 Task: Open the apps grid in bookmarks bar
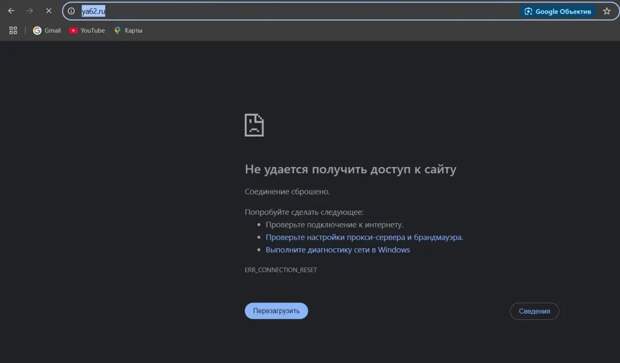13,30
